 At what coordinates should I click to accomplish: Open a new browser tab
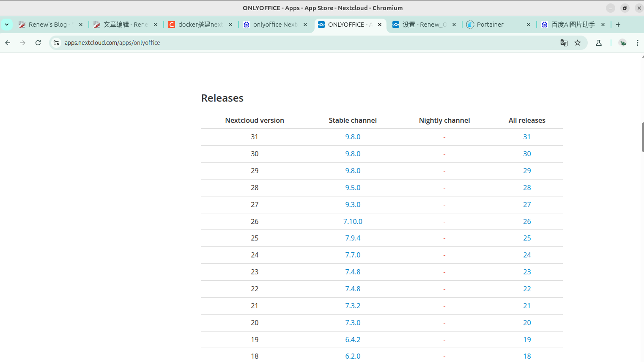[618, 25]
